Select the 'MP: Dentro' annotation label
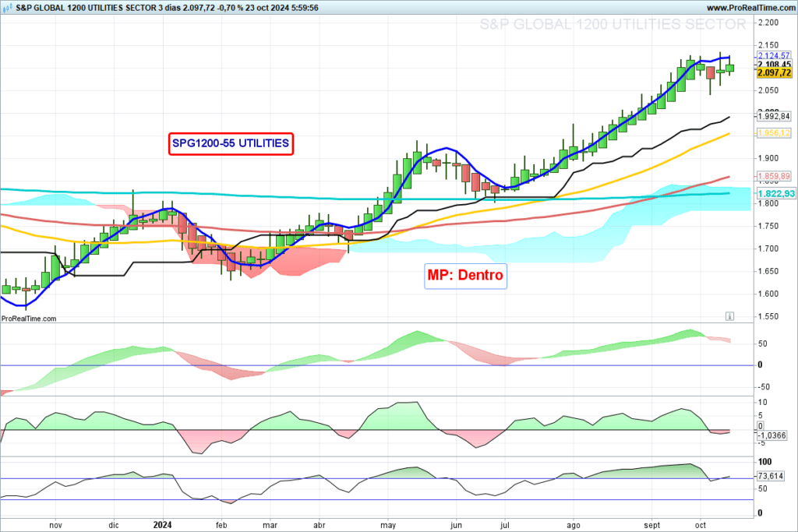The image size is (798, 532). 465,276
